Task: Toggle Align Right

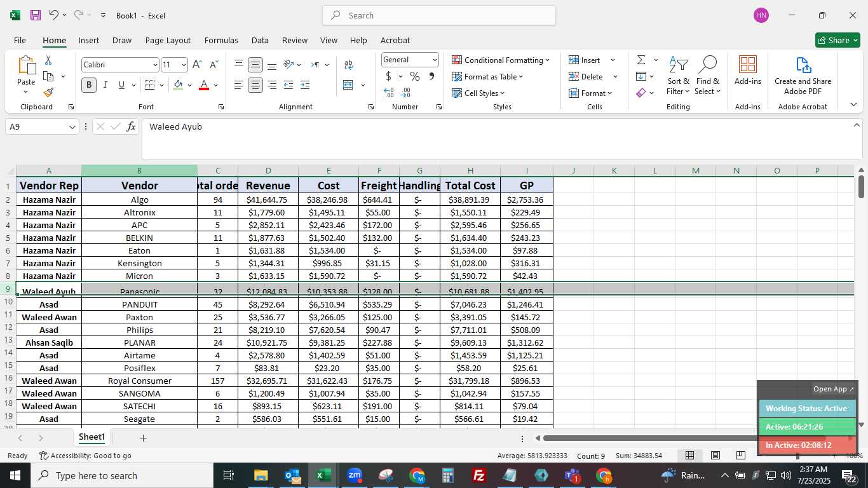Action: [271, 85]
